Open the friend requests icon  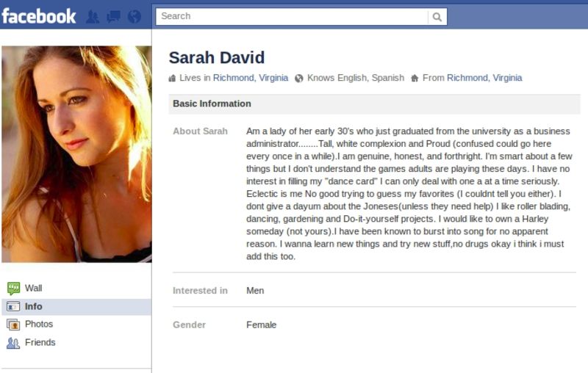(x=93, y=16)
